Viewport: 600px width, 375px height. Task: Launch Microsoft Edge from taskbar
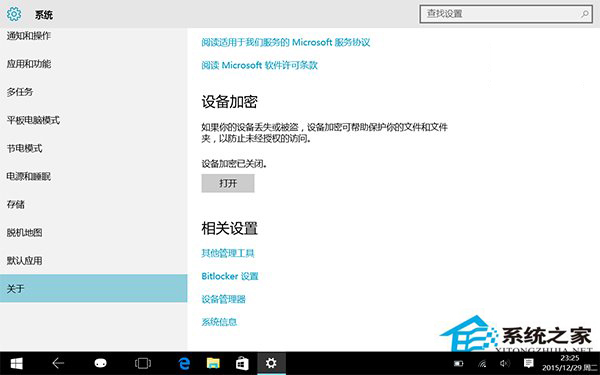[x=184, y=363]
